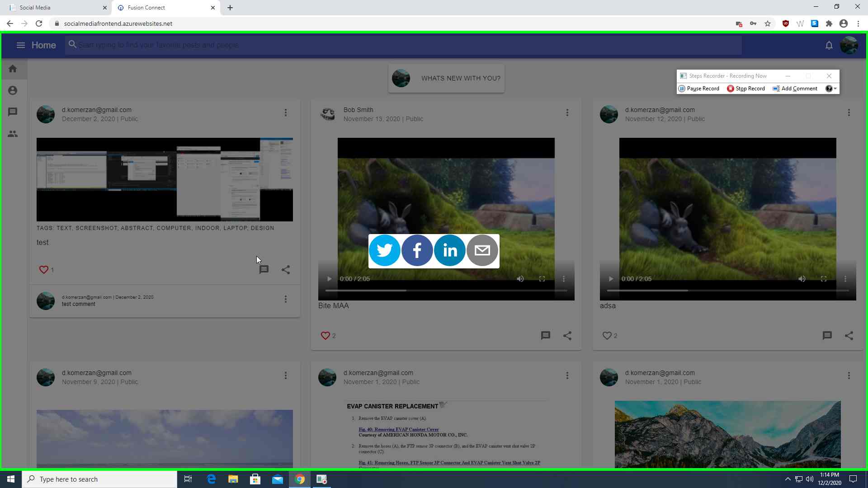This screenshot has width=868, height=488.
Task: Open File Explorer from the taskbar
Action: 233,479
